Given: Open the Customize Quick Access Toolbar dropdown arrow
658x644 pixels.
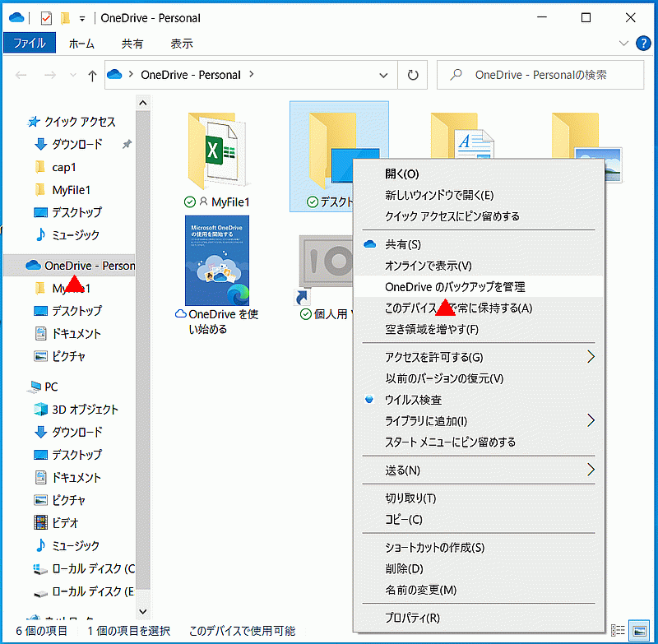Looking at the screenshot, I should (x=82, y=19).
